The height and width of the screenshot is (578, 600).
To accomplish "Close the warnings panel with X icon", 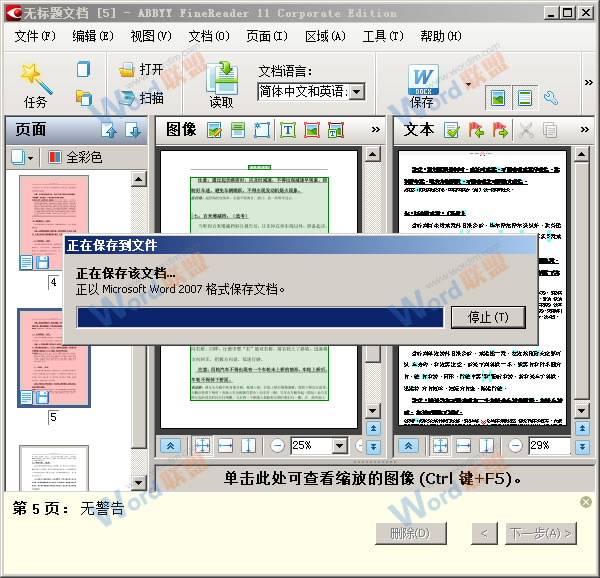I will 585,501.
